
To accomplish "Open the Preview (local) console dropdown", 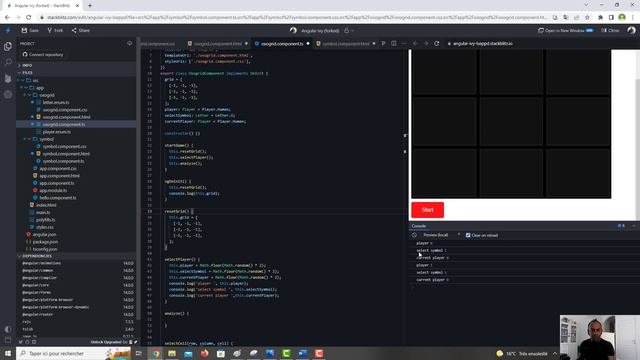I will pos(441,235).
